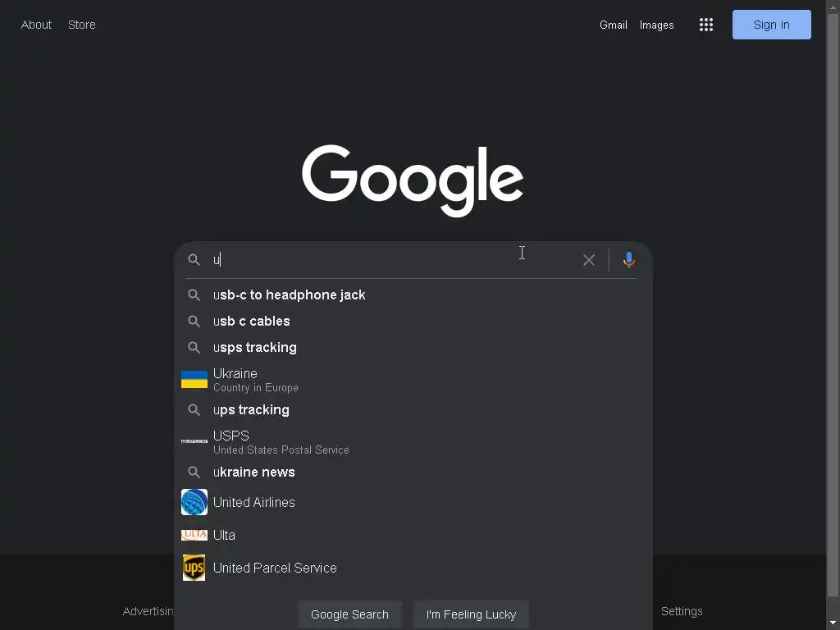
Task: Click the scrollbar up arrow
Action: [833, 6]
